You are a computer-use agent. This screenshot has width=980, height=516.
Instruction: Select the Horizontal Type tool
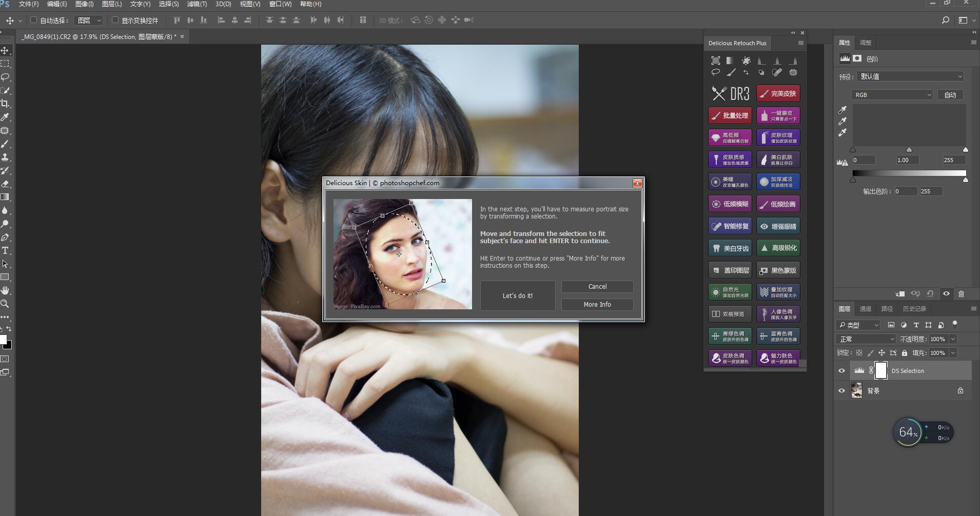tap(5, 250)
